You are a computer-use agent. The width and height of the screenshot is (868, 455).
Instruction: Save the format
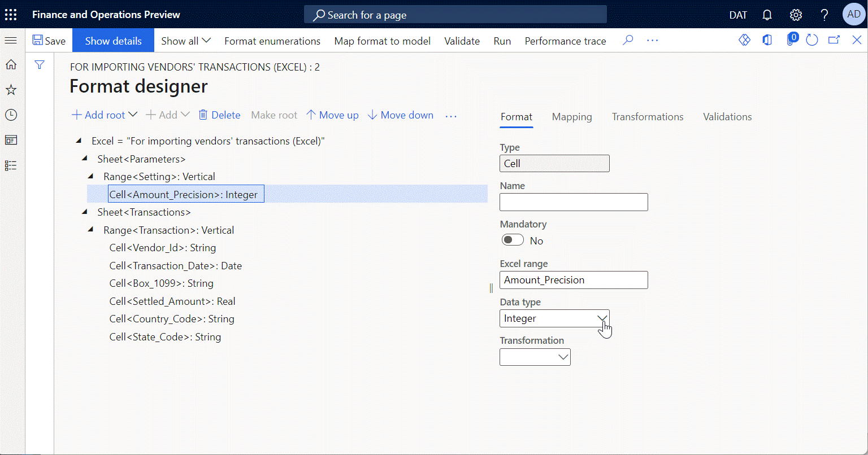49,41
